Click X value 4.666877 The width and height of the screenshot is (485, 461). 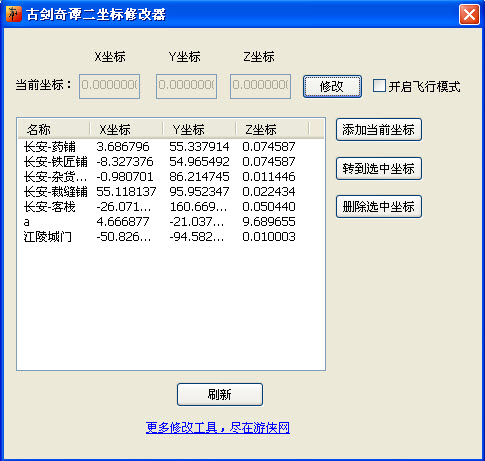click(x=123, y=222)
